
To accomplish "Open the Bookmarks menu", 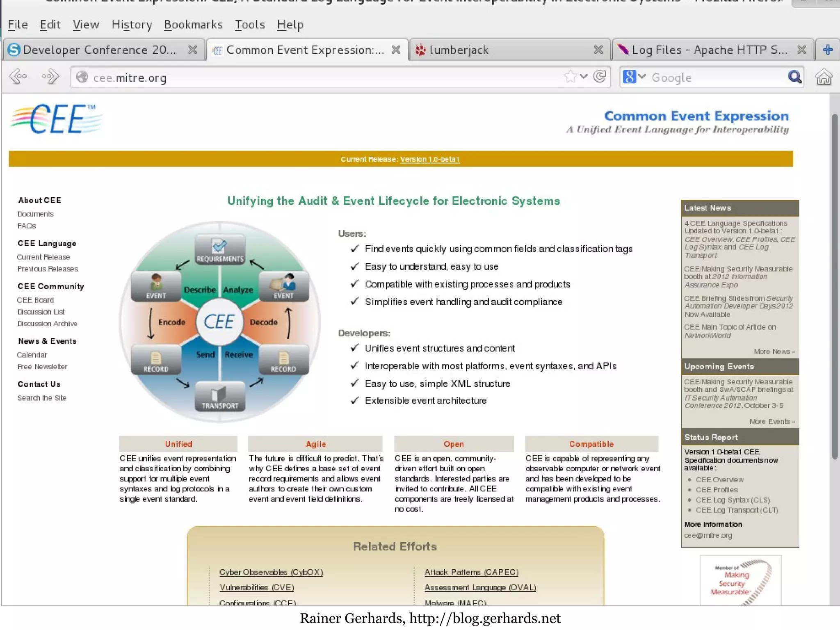I will point(193,25).
